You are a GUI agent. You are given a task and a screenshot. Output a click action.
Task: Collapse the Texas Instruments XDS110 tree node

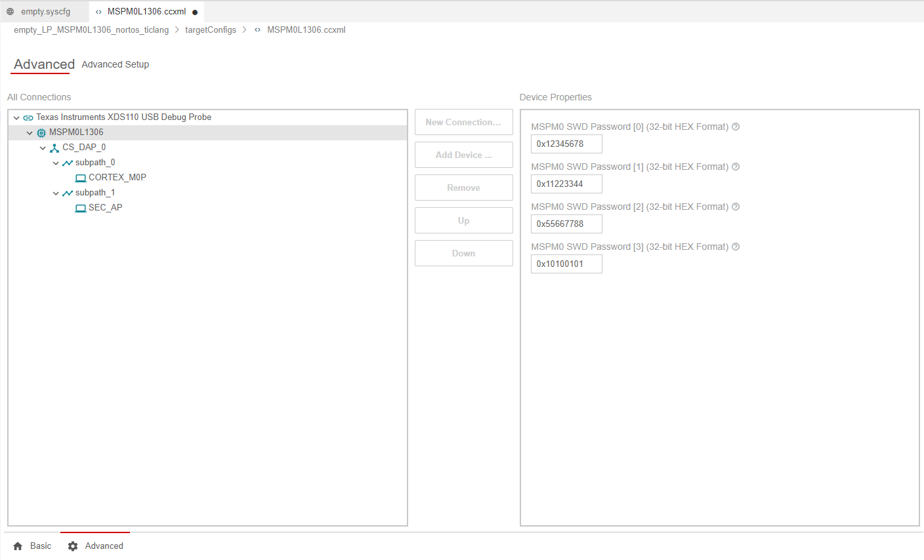click(16, 118)
